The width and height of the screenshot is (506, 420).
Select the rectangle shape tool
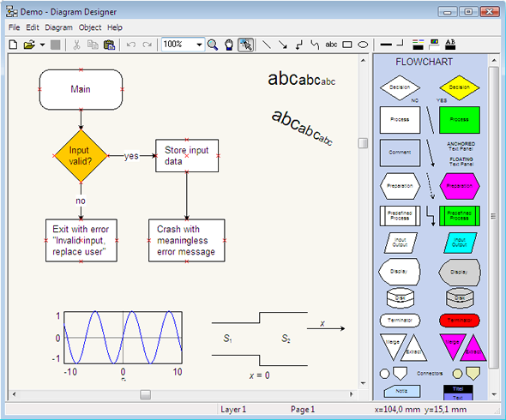pos(346,45)
